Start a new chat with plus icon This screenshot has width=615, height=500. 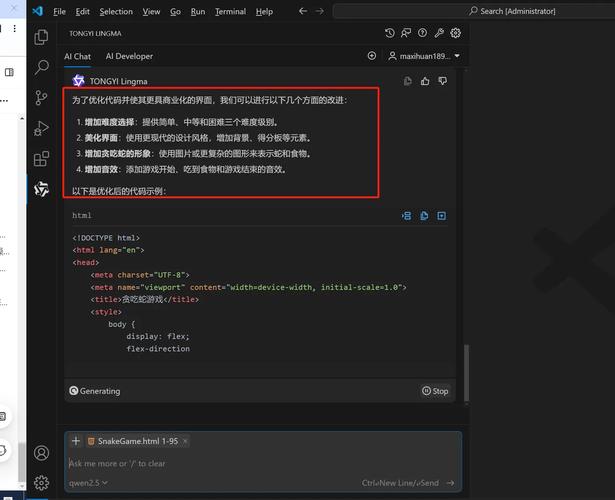[x=372, y=56]
